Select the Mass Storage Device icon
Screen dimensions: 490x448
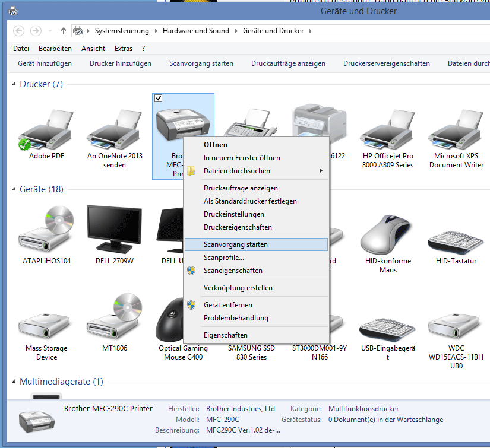45,326
